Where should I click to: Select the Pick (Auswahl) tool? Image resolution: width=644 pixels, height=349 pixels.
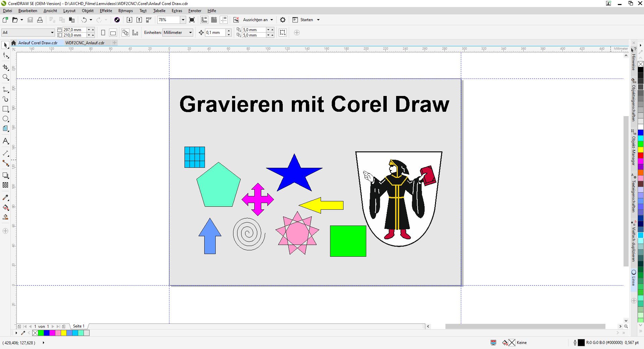[5, 45]
